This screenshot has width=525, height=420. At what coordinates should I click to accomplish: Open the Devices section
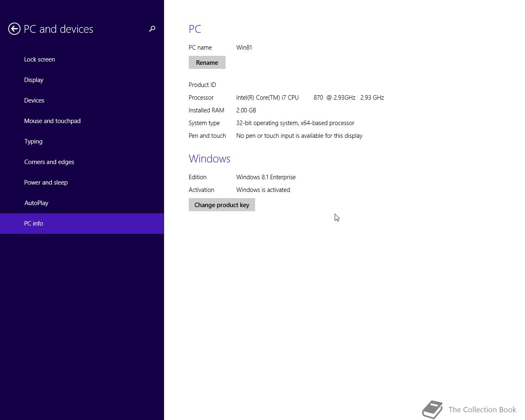point(82,100)
